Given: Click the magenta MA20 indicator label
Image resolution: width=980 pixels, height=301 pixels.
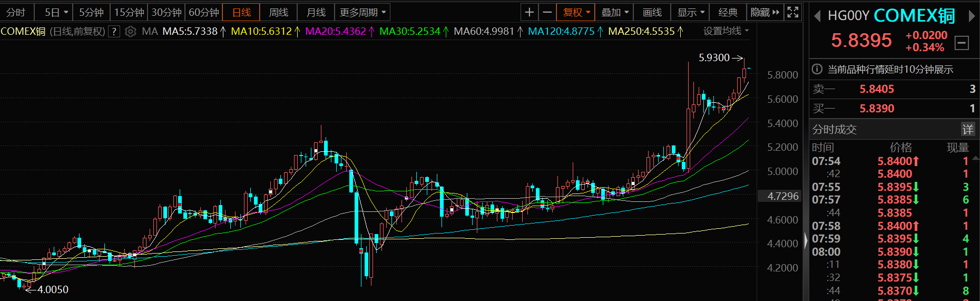Looking at the screenshot, I should [336, 32].
